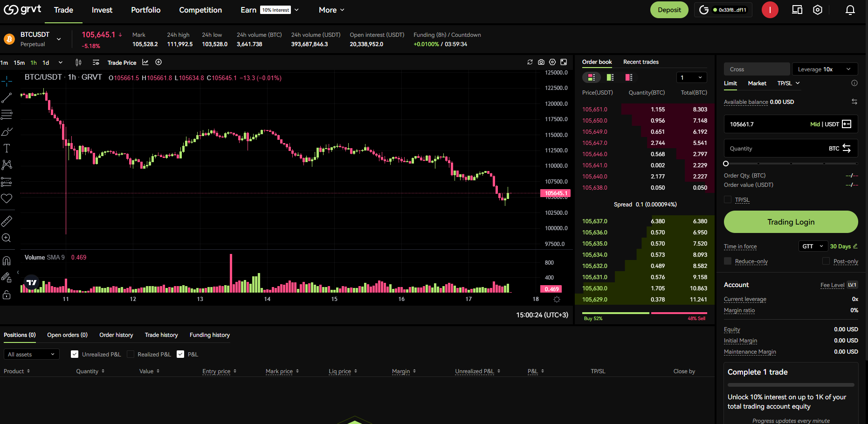Image resolution: width=868 pixels, height=424 pixels.
Task: Click the order quantity slider handle
Action: pyautogui.click(x=726, y=164)
